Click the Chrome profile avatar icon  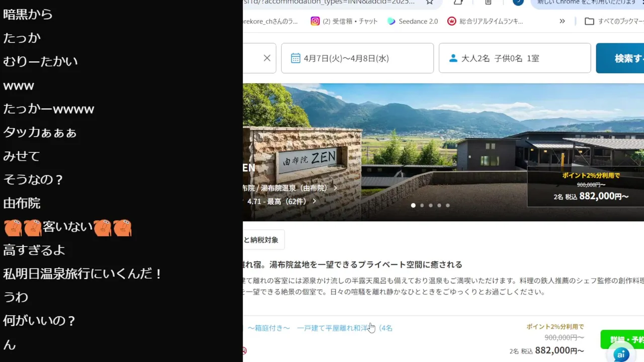tap(518, 2)
